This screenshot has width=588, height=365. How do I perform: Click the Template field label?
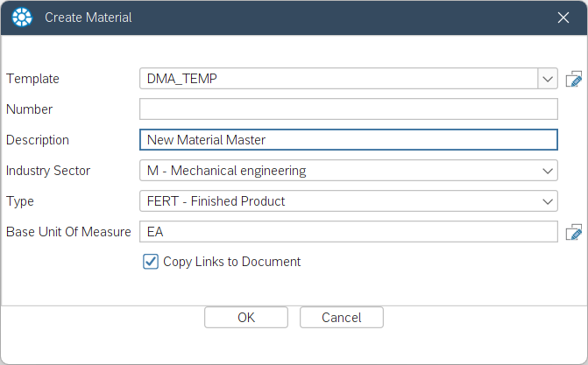[33, 79]
